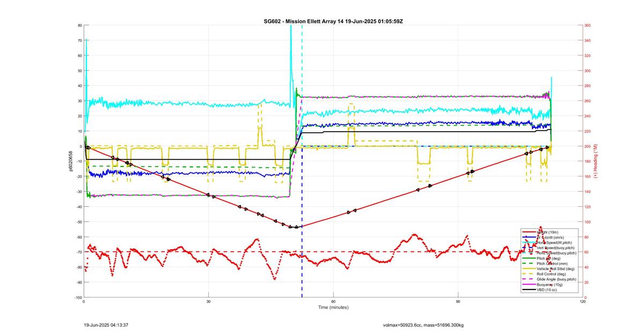Click the '280' tick on the heading axis
This screenshot has width=644, height=334.
pyautogui.click(x=588, y=86)
